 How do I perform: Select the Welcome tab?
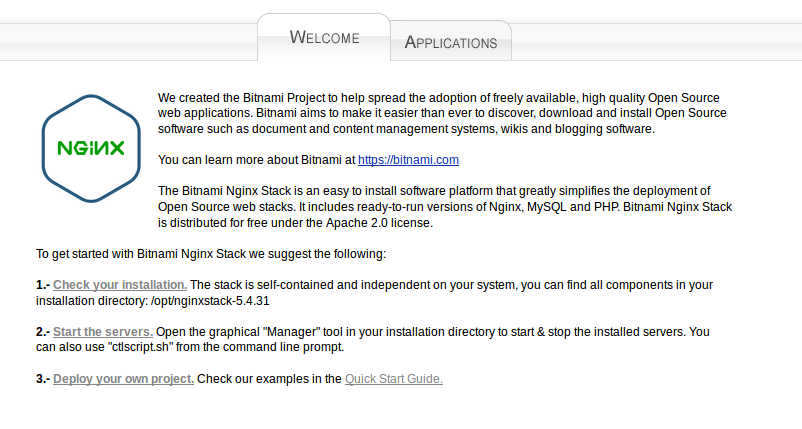tap(324, 37)
